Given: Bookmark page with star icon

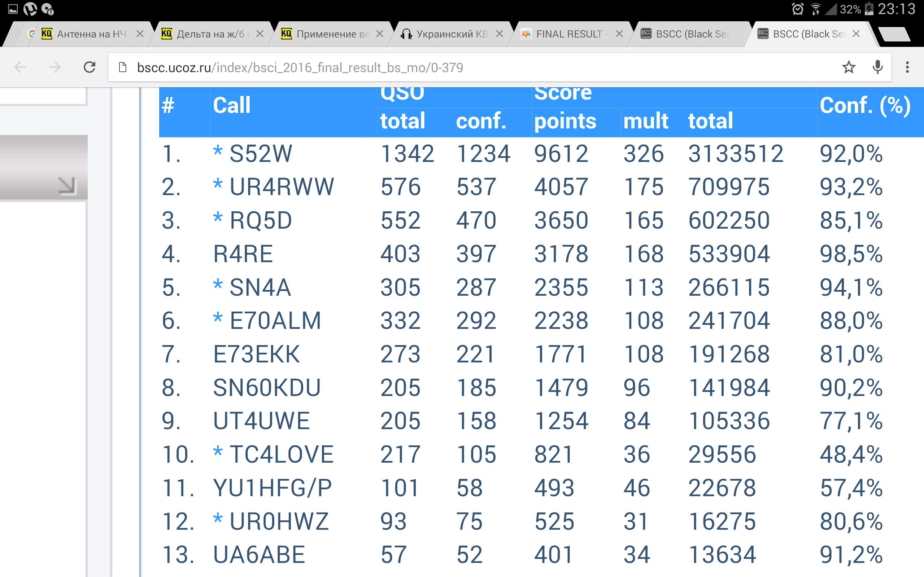Looking at the screenshot, I should click(849, 67).
